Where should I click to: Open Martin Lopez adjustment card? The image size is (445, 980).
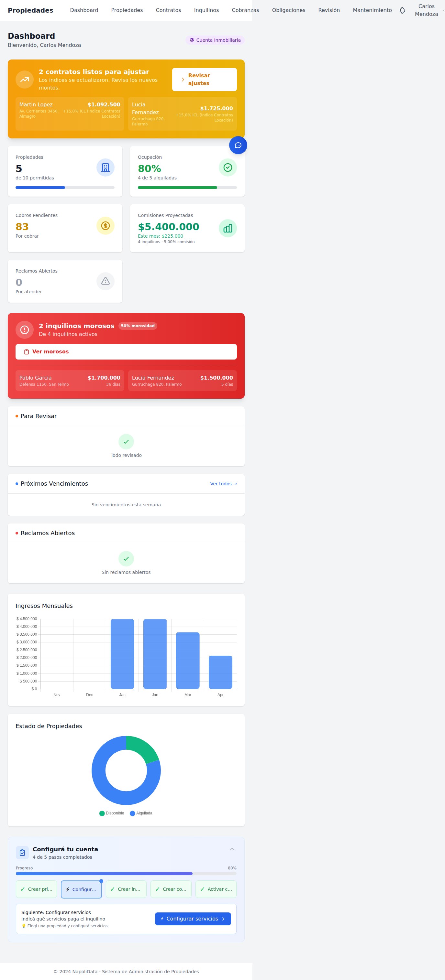point(70,114)
